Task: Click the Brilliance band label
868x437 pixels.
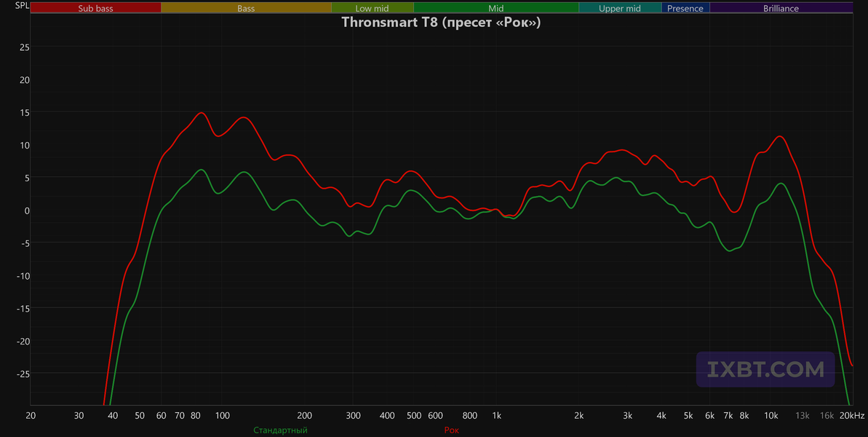Action: click(x=781, y=8)
